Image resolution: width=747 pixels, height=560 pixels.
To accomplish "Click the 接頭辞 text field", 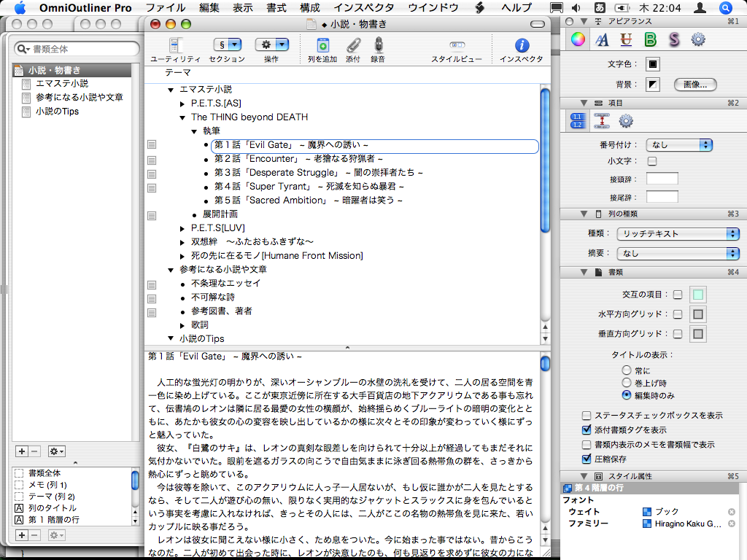I will pos(662,179).
